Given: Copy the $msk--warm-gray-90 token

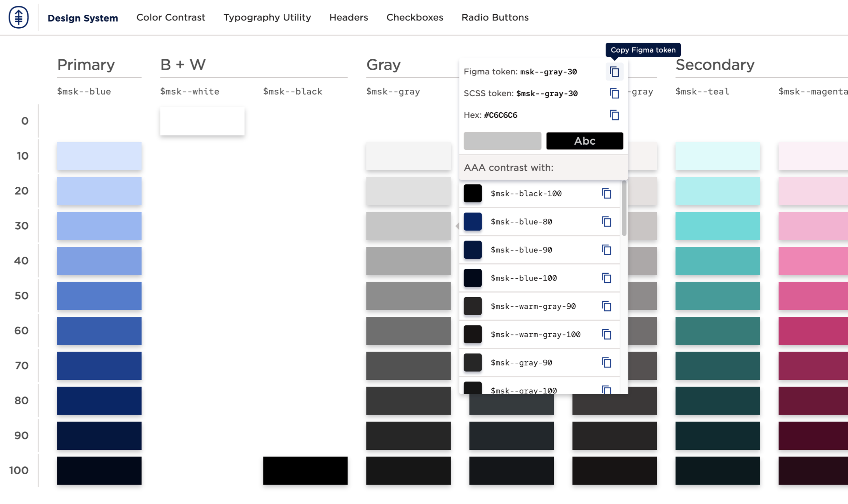Looking at the screenshot, I should point(606,306).
